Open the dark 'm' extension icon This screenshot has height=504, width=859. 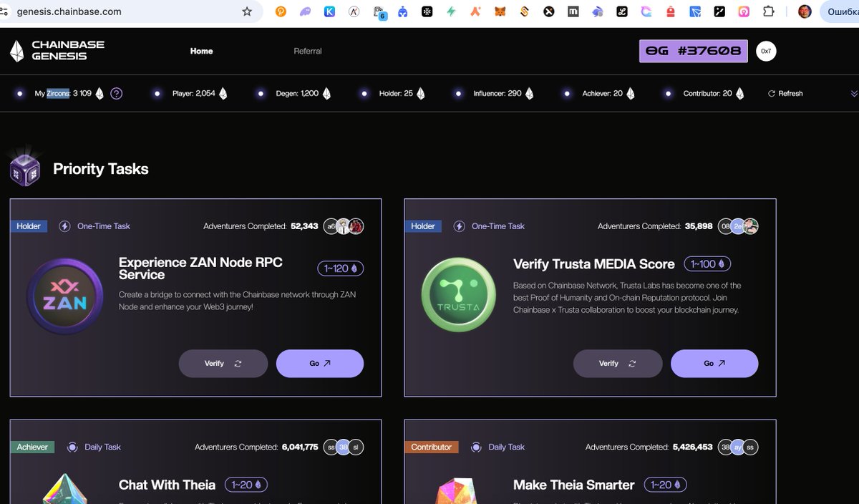(573, 11)
